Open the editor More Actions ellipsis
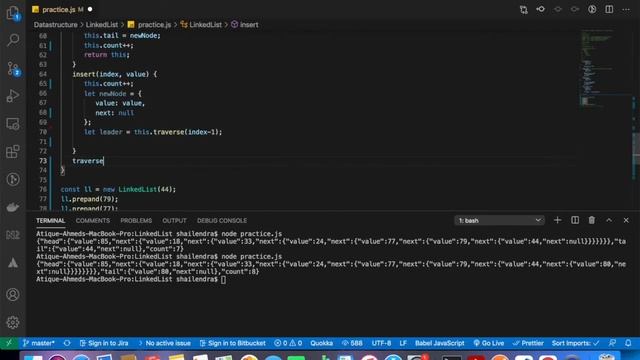 tap(626, 9)
